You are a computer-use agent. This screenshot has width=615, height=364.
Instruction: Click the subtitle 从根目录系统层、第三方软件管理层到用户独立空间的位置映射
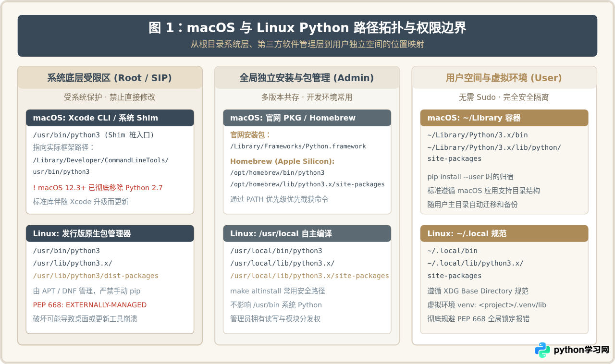click(x=307, y=45)
